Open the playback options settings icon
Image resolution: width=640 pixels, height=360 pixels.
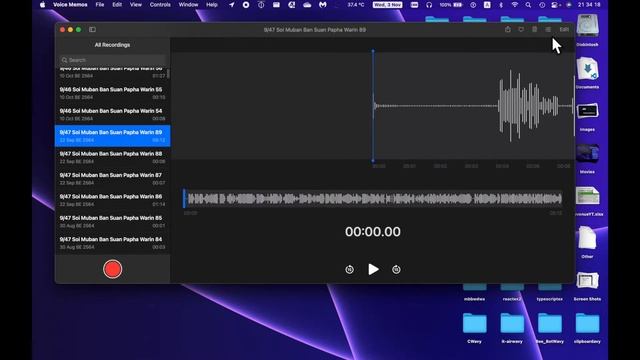tap(548, 29)
